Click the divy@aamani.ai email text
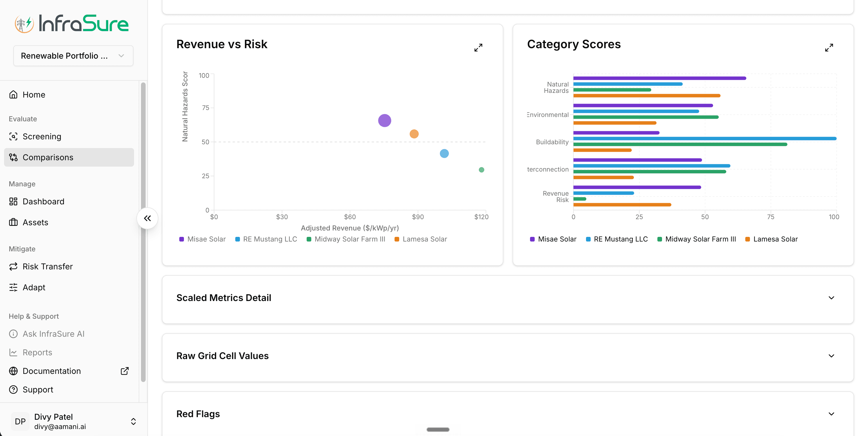The height and width of the screenshot is (436, 868). (x=60, y=426)
